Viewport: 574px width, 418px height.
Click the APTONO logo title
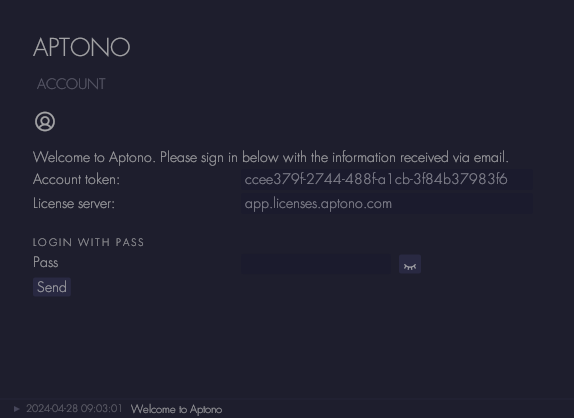(x=81, y=47)
